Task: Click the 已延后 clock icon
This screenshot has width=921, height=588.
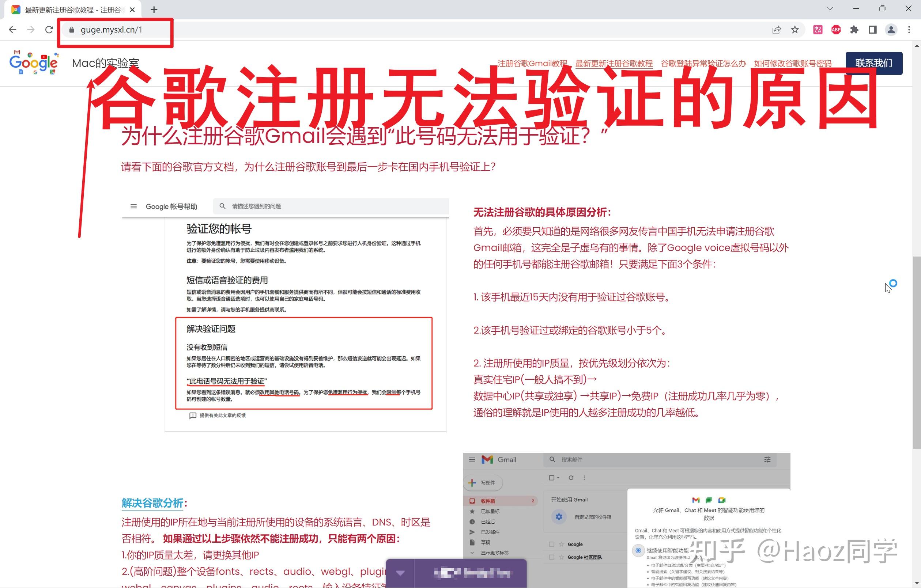Action: coord(472,521)
